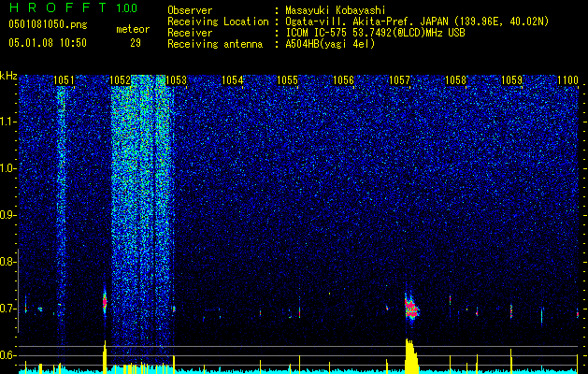This screenshot has width=588, height=374.
Task: Click the 1052 time marker
Action: [x=121, y=79]
